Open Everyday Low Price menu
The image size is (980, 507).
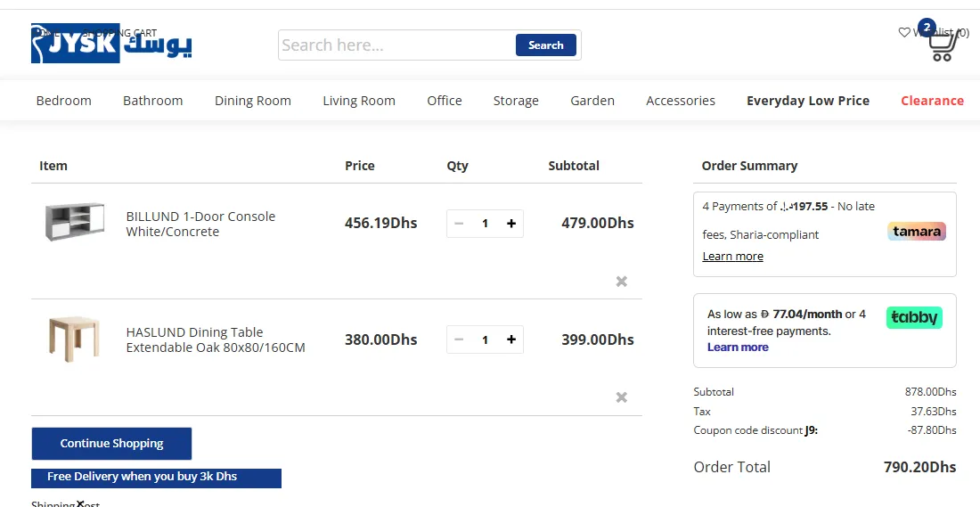tap(808, 101)
